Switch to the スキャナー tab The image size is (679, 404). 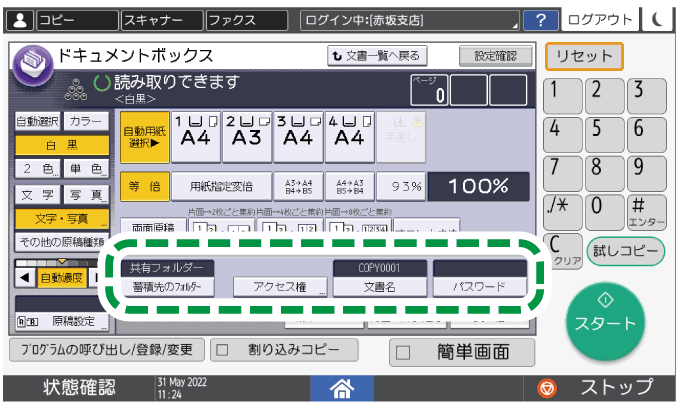coord(162,20)
